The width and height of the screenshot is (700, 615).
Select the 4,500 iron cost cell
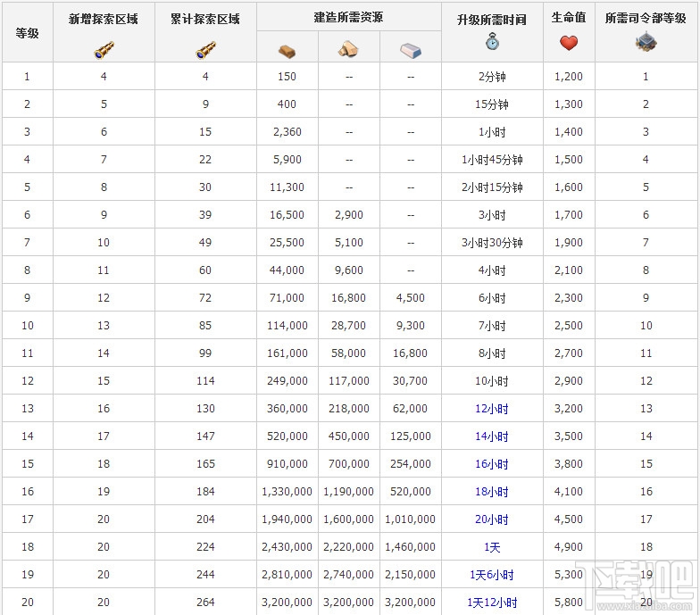pos(411,298)
